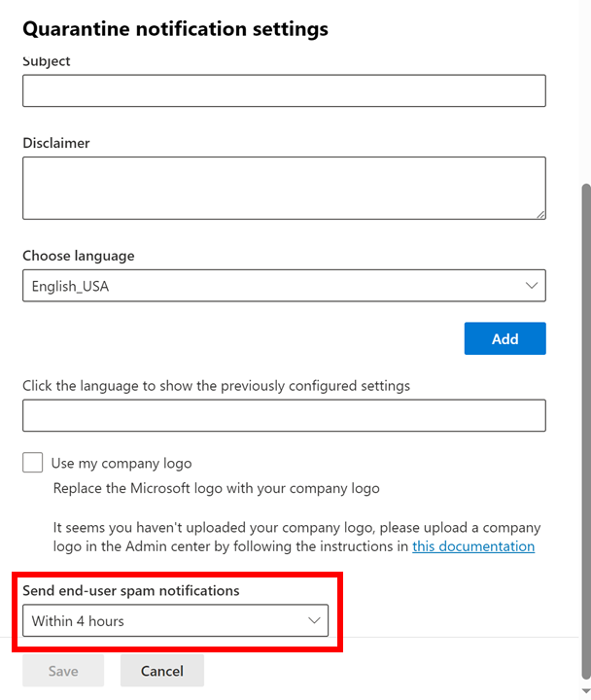Click the 'Disclaimer' field label

coord(56,143)
